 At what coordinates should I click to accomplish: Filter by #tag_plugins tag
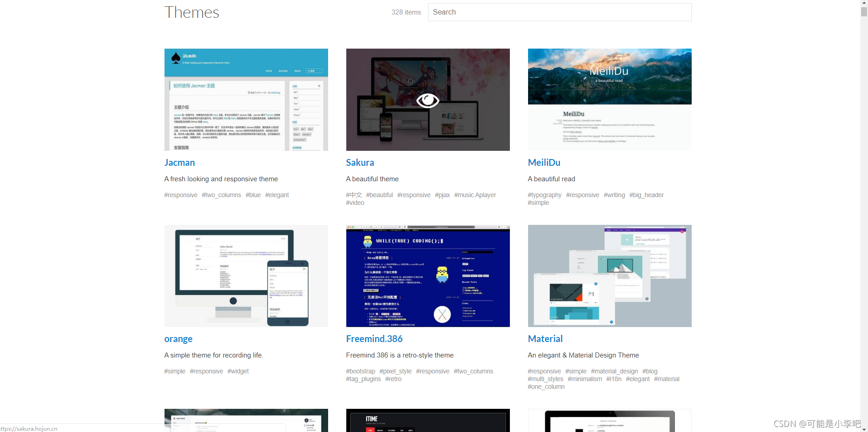pos(364,379)
